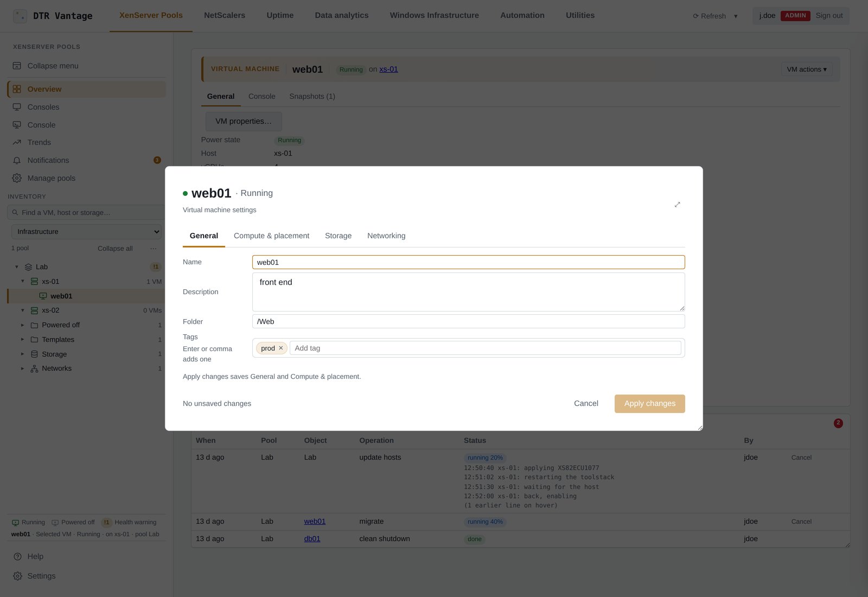Open db01 link in tasks table

pos(312,539)
